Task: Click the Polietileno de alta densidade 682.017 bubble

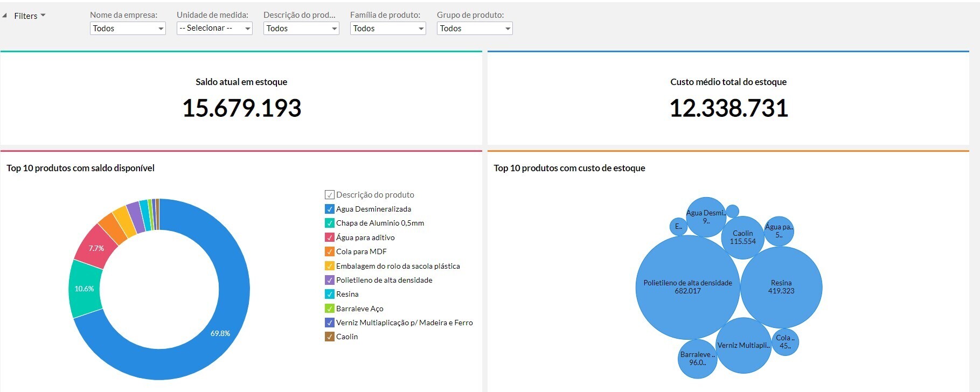Action: [x=687, y=286]
